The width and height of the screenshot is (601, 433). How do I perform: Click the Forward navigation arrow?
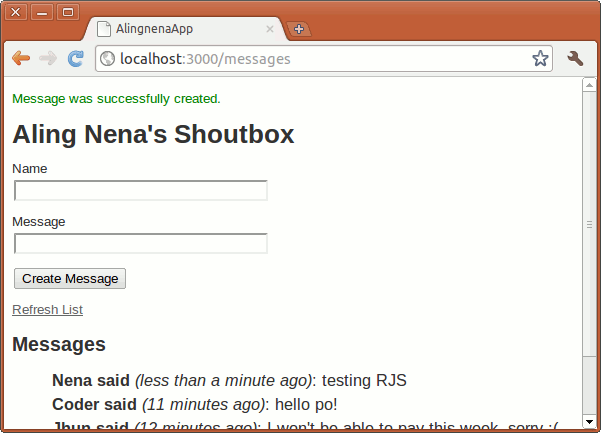point(47,59)
